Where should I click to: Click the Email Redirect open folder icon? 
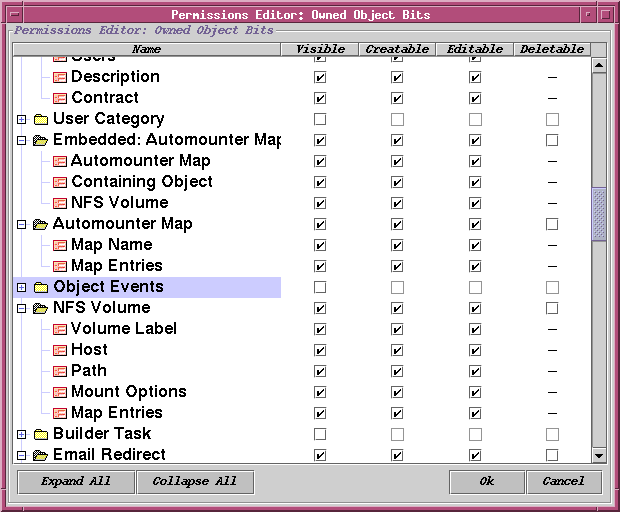click(40, 455)
